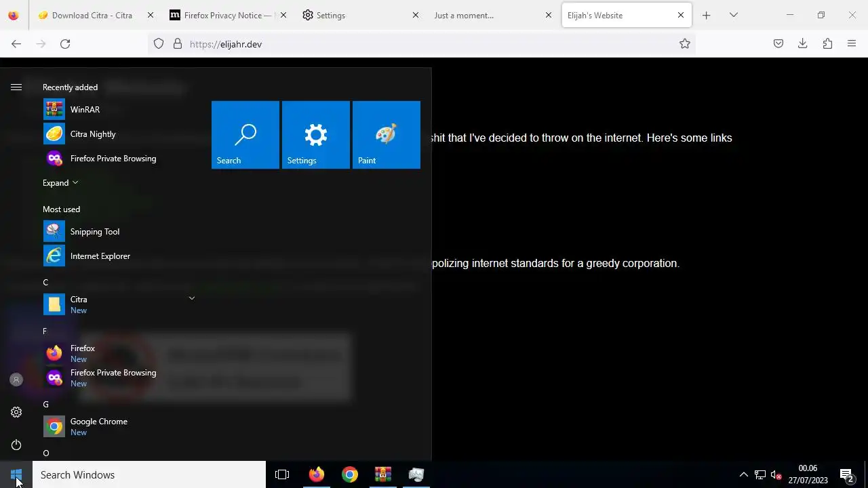Screen dimensions: 868x488
Task: Click the Search tile
Action: pyautogui.click(x=245, y=135)
